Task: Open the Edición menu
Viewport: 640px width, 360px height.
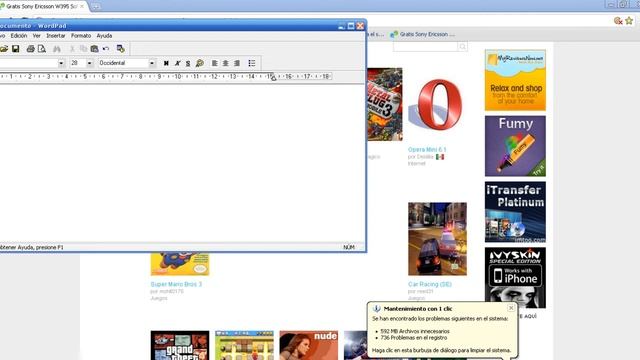Action: point(19,36)
